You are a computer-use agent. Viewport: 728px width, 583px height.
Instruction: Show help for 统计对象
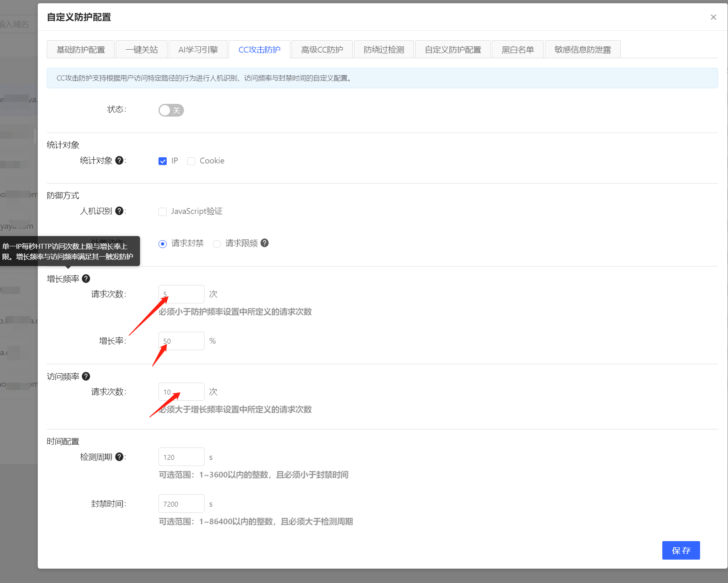click(x=119, y=161)
